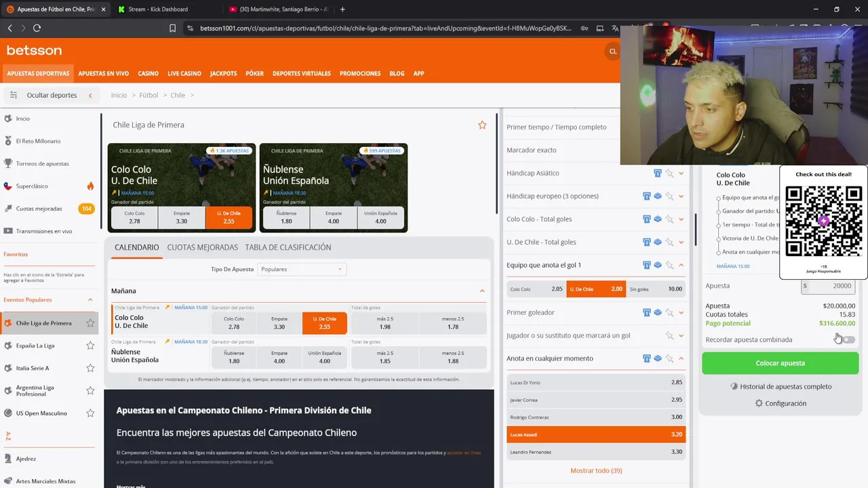Star España La Liga in sidebar
Viewport: 868px width, 488px height.
click(x=90, y=346)
